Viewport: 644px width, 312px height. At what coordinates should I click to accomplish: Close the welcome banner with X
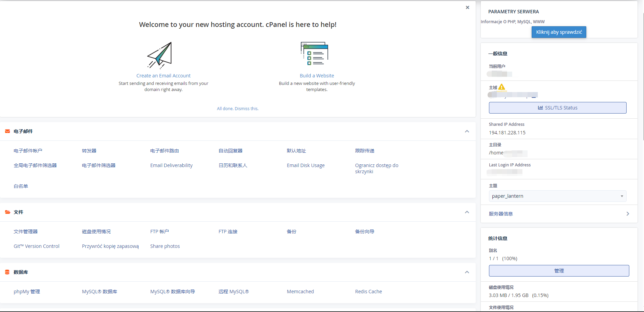point(467,8)
